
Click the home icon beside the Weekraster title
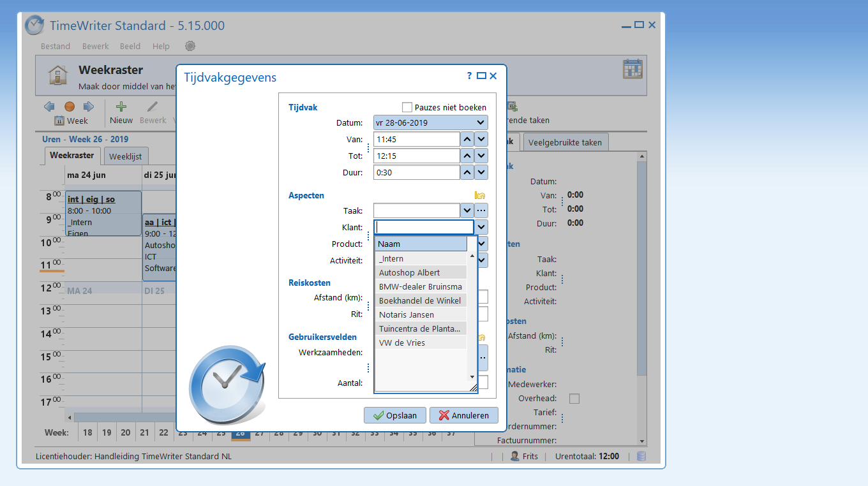pos(57,75)
